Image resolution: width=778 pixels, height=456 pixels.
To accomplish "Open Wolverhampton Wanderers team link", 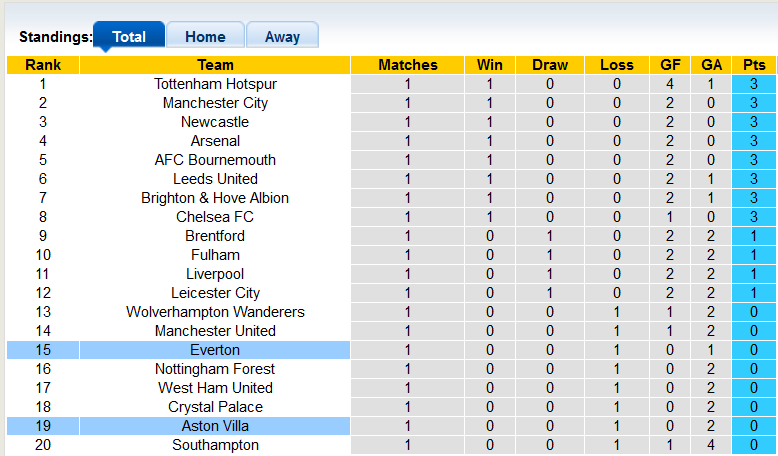I will (215, 312).
